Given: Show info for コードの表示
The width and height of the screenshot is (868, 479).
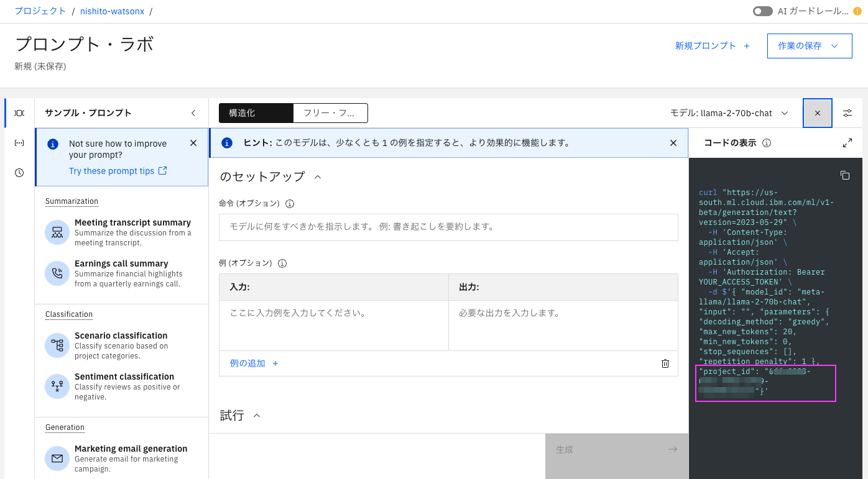Looking at the screenshot, I should click(x=767, y=143).
